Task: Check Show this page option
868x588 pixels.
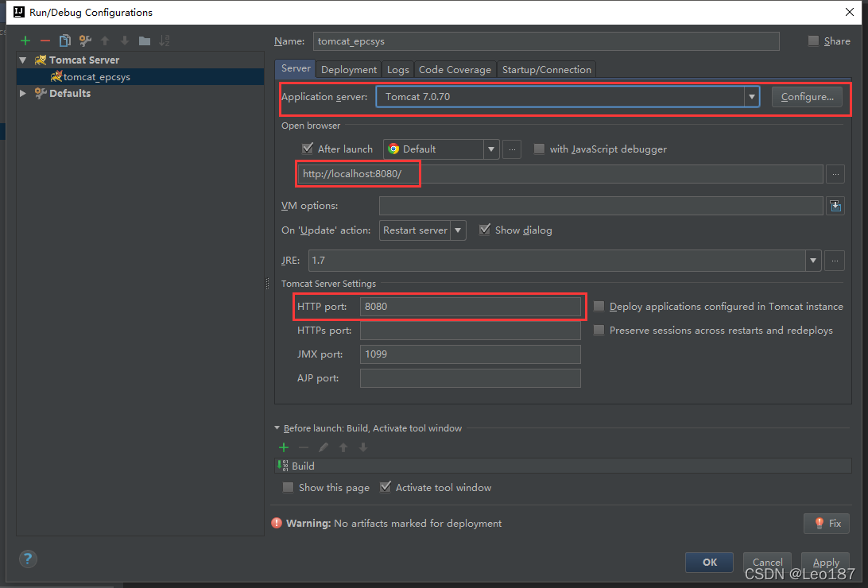Action: click(x=288, y=487)
